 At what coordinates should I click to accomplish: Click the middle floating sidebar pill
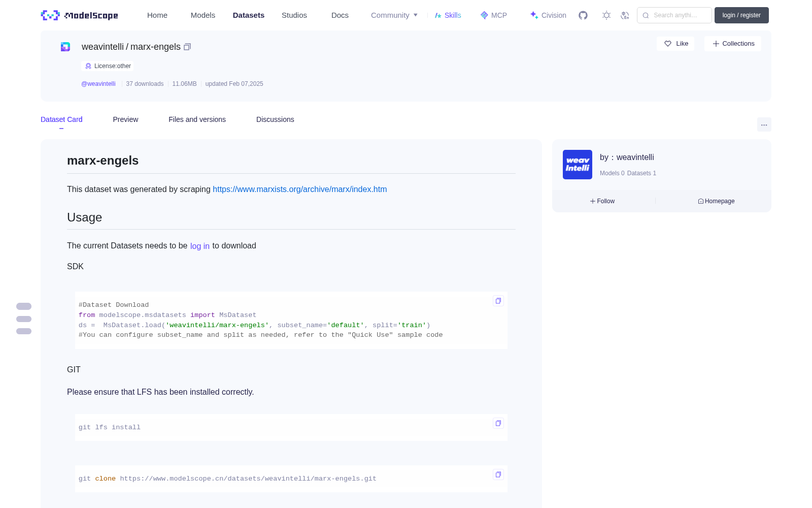click(x=24, y=319)
